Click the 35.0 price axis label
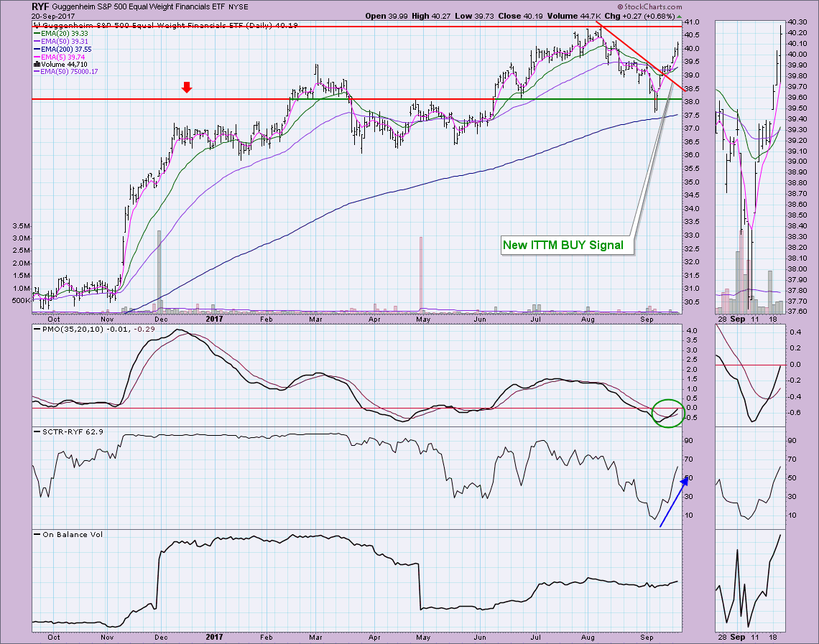 tap(692, 182)
